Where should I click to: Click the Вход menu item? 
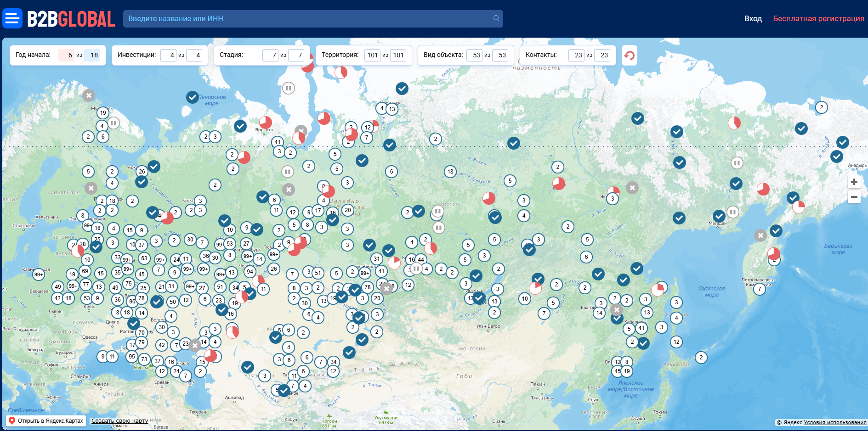[x=753, y=19]
